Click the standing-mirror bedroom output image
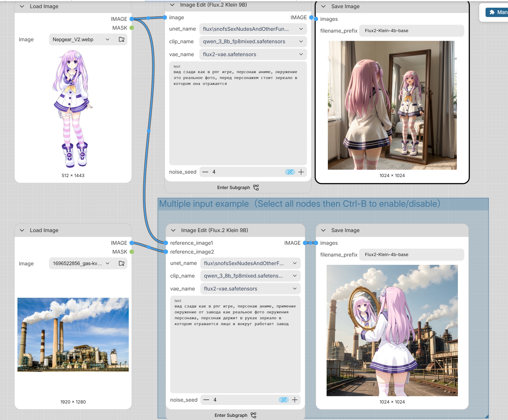The width and height of the screenshot is (508, 420). pyautogui.click(x=392, y=105)
